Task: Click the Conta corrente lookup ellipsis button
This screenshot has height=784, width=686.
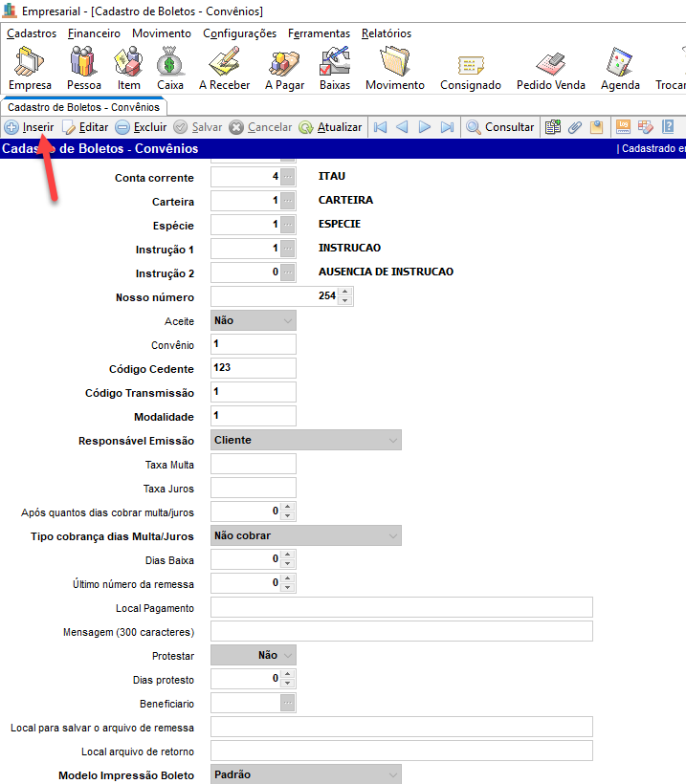Action: tap(288, 177)
